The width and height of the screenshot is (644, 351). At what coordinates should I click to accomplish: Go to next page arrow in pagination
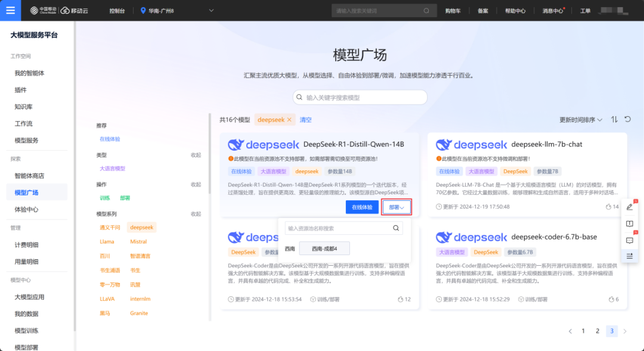pos(625,331)
